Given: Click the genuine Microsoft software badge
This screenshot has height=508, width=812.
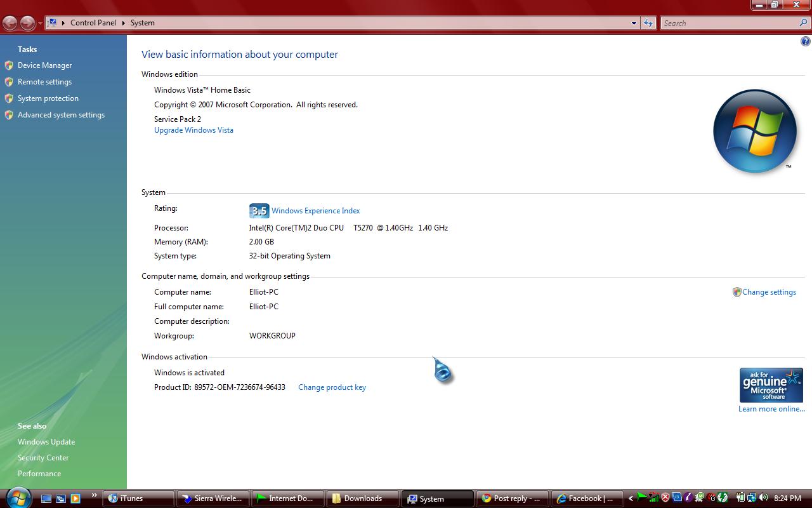Looking at the screenshot, I should 771,385.
